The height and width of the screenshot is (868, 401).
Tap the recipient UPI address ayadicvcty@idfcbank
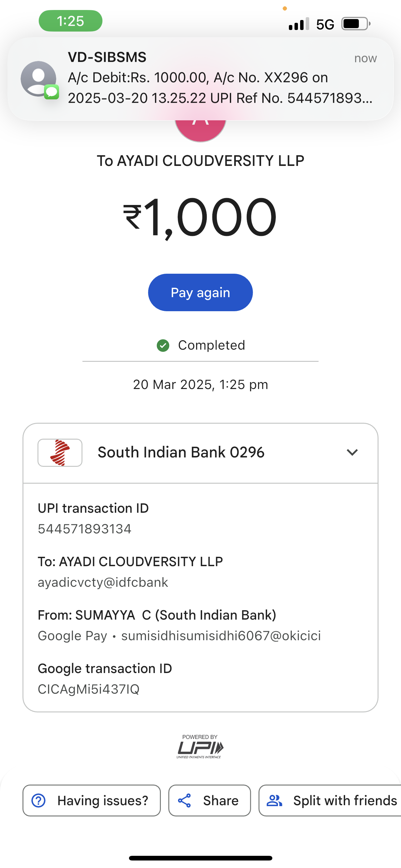coord(103,583)
